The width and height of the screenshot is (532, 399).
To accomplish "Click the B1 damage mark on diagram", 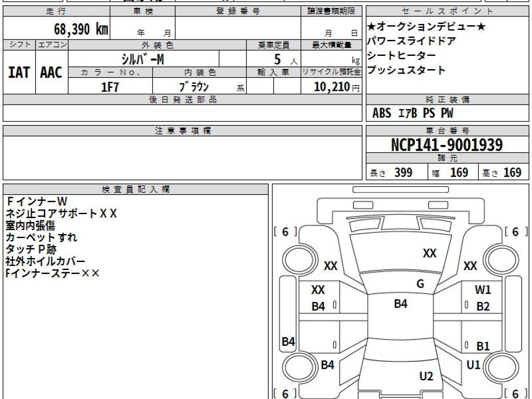I will click(483, 346).
